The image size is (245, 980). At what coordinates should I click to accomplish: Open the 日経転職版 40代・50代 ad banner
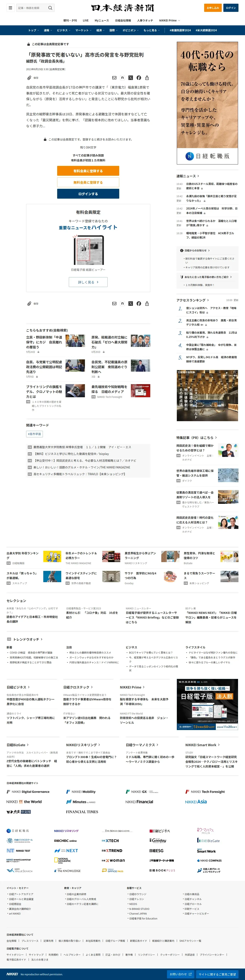pos(207,103)
